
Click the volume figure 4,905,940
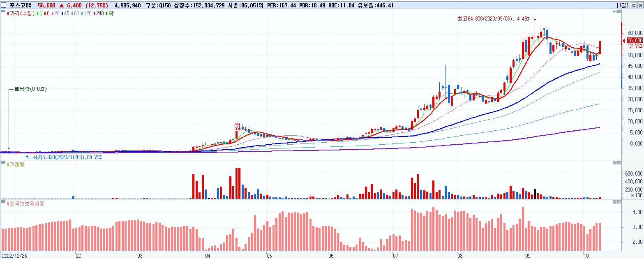click(x=129, y=5)
